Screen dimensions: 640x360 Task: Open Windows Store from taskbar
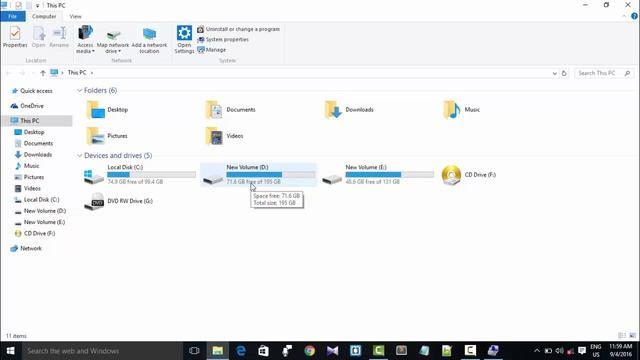click(264, 351)
